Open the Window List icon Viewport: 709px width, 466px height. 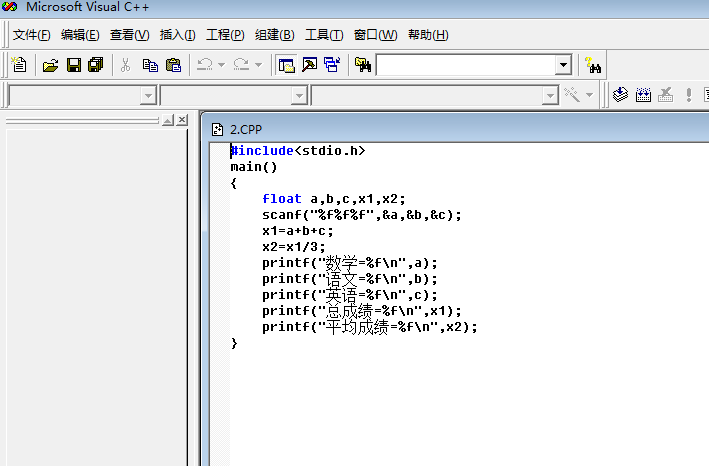point(332,65)
